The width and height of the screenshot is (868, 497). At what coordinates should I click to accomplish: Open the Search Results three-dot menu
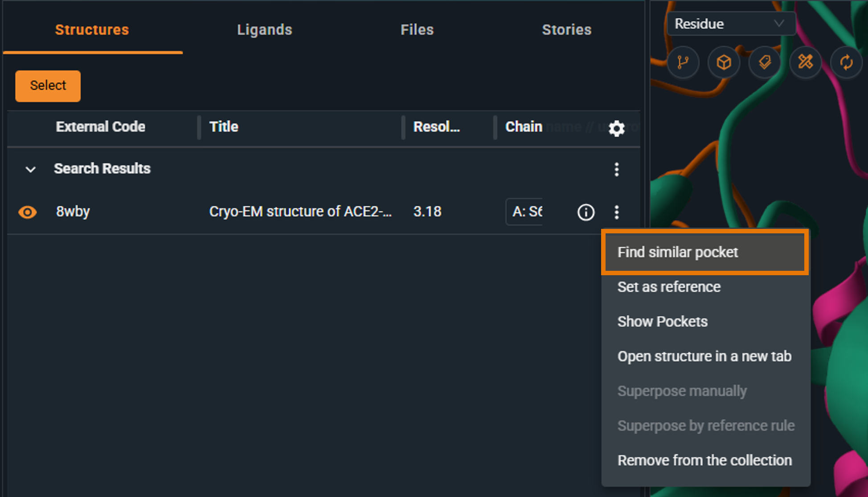click(x=617, y=169)
